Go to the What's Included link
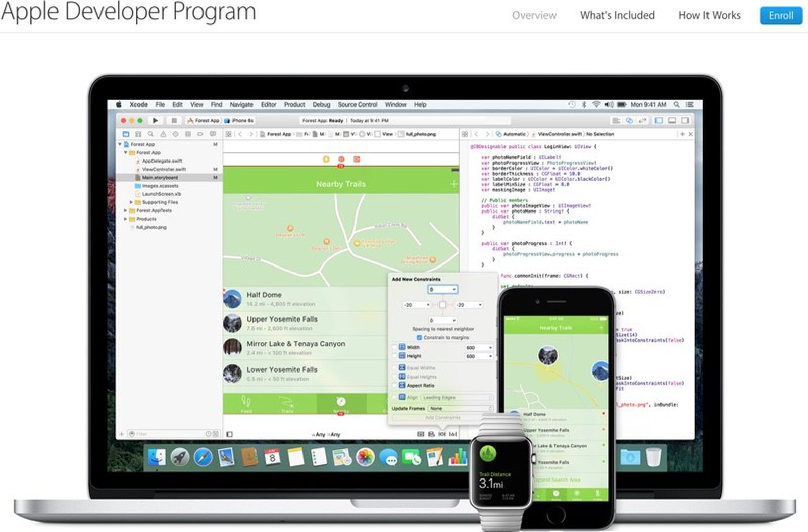The image size is (808, 532). [x=617, y=15]
